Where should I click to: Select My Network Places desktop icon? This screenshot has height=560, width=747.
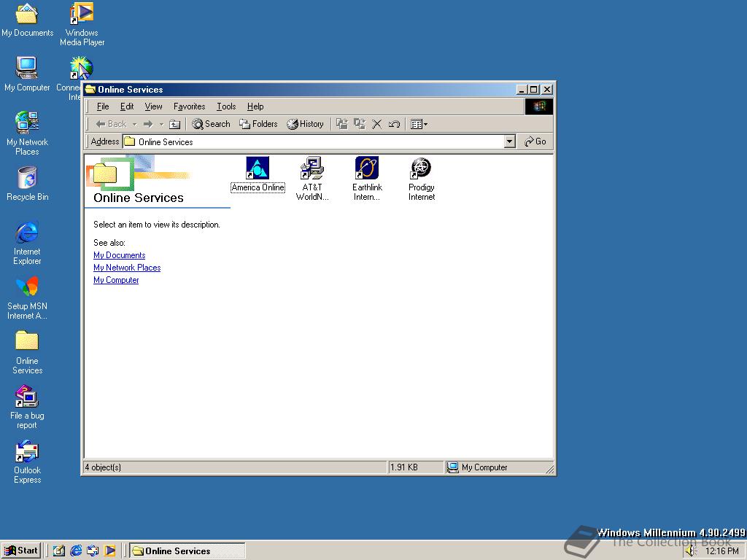27,134
